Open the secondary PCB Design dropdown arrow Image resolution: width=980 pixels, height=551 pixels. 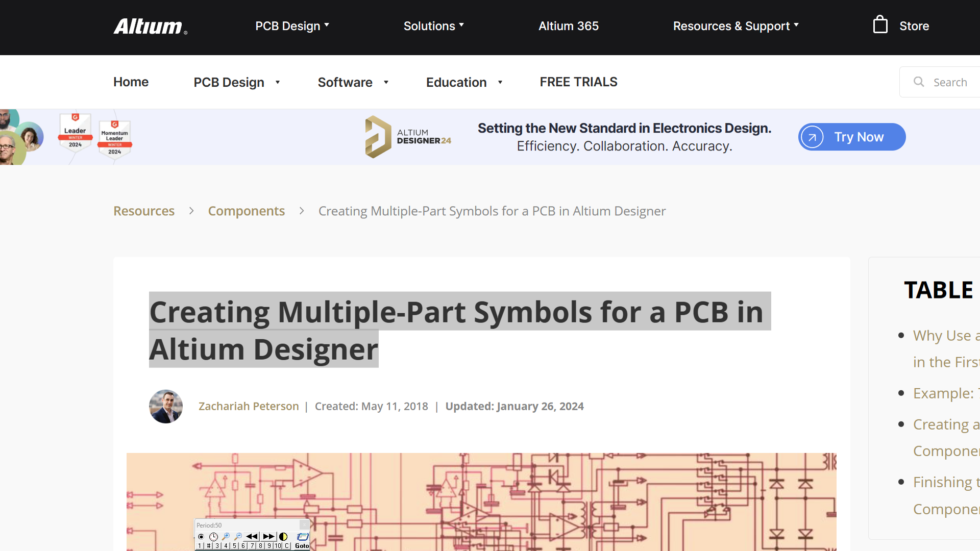pyautogui.click(x=278, y=82)
